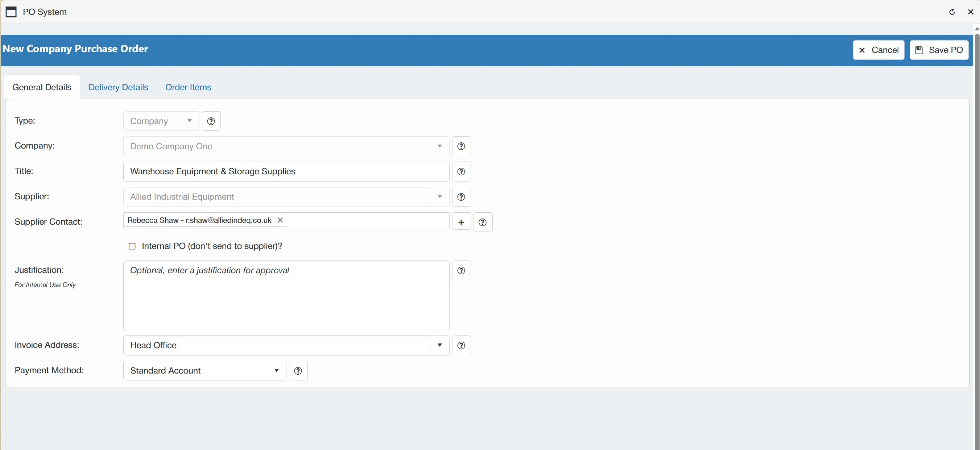Switch to the Delivery Details tab
980x450 pixels.
tap(118, 87)
